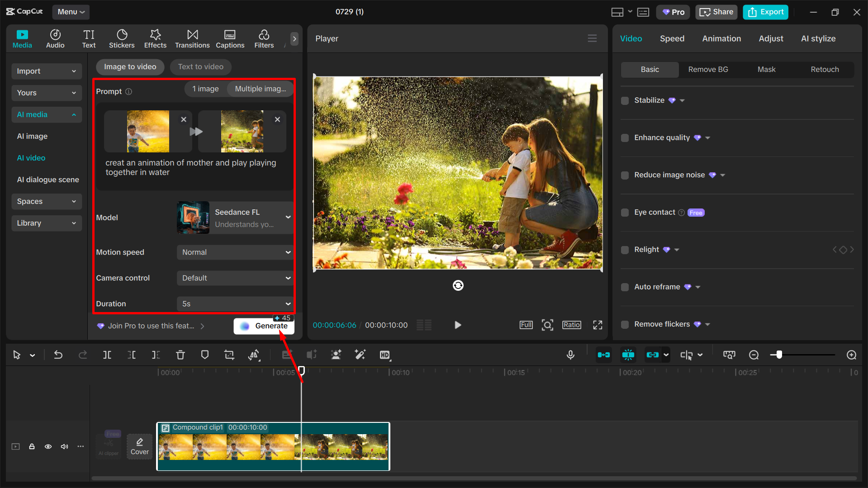Expand the Camera control dropdown
This screenshot has width=868, height=488.
pos(234,278)
